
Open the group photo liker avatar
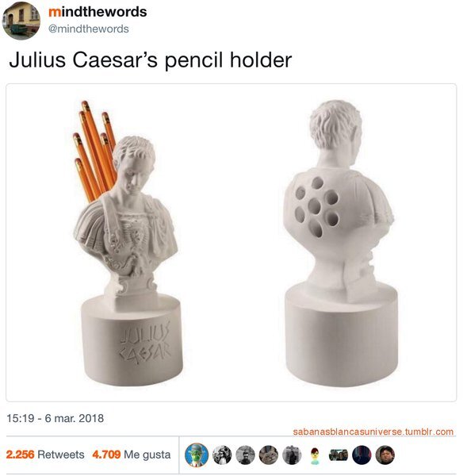click(x=339, y=455)
